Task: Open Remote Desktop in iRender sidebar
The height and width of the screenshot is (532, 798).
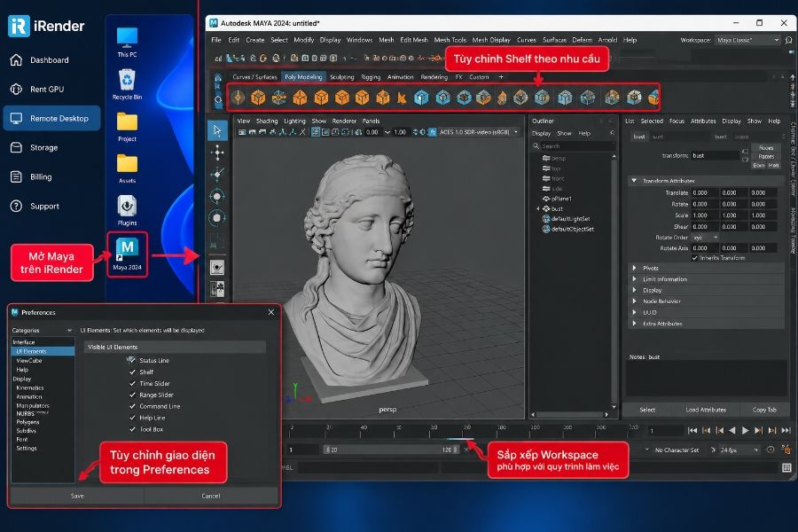Action: [x=52, y=119]
